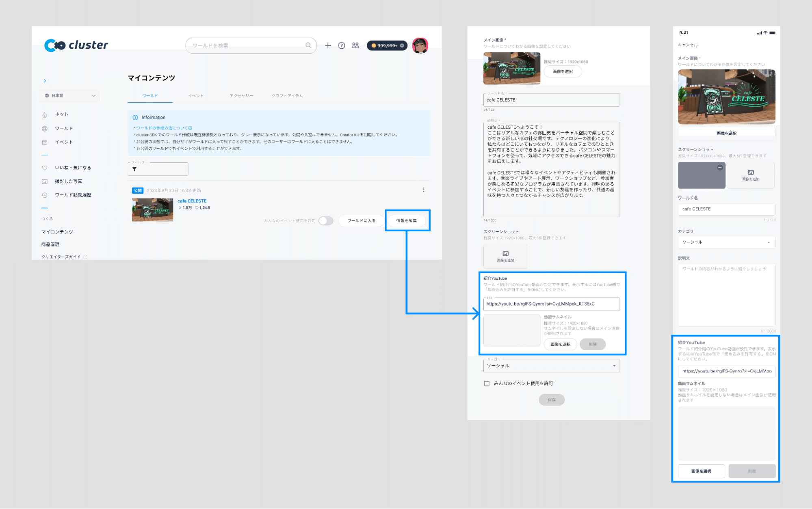Open three-dot menu for cafe CELESTE
This screenshot has height=509, width=812.
[x=423, y=190]
